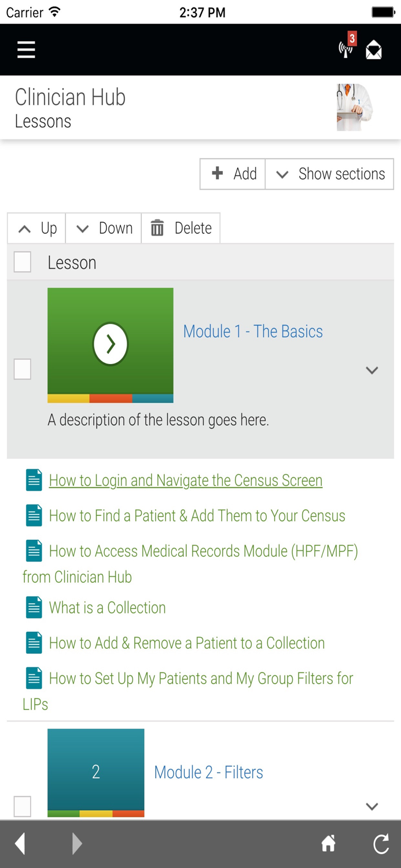Click the colored stripe under the Module 2 thumbnail
401x868 pixels.
(95, 812)
